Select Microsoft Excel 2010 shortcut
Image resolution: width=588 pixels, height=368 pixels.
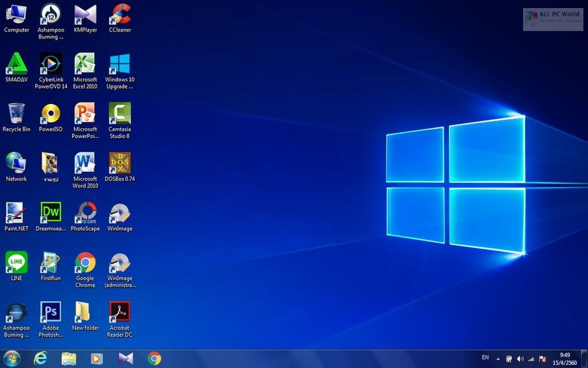(x=85, y=64)
